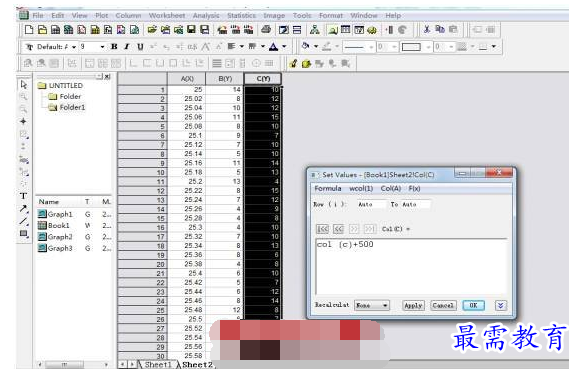
Task: Open the font color dropdown arrow
Action: pos(284,47)
